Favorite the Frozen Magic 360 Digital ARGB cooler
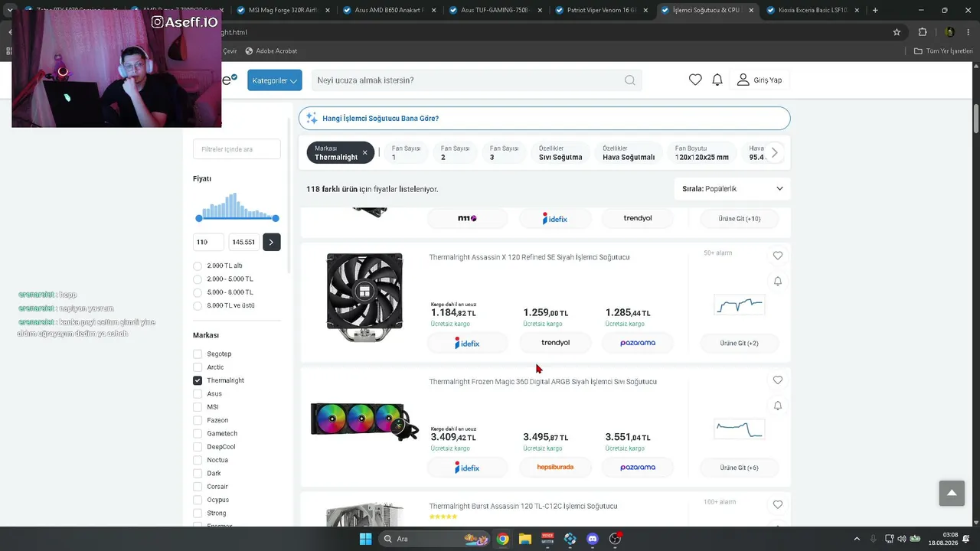Screen dimensions: 980x551 click(x=778, y=380)
